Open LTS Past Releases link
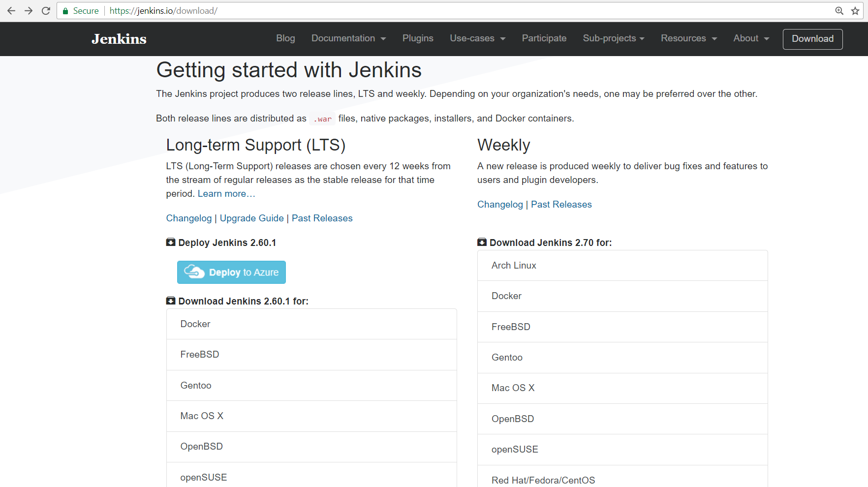The image size is (868, 487). (x=322, y=218)
